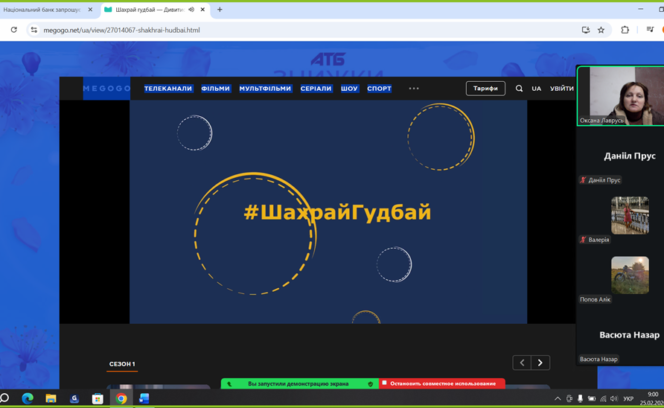Mute the Шахрай Гудбай tab audio
The image size is (664, 408).
191,9
